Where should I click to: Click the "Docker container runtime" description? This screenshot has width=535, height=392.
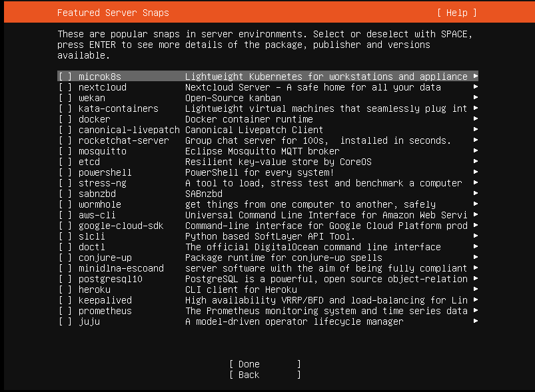coord(249,119)
